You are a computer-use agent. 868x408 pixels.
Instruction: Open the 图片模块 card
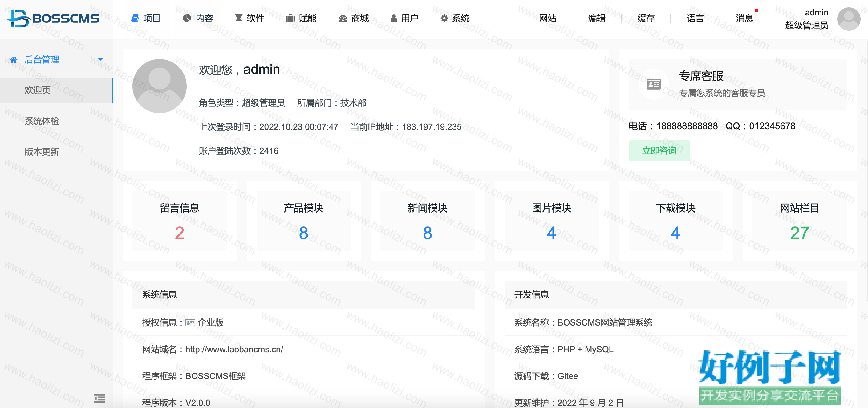click(552, 221)
